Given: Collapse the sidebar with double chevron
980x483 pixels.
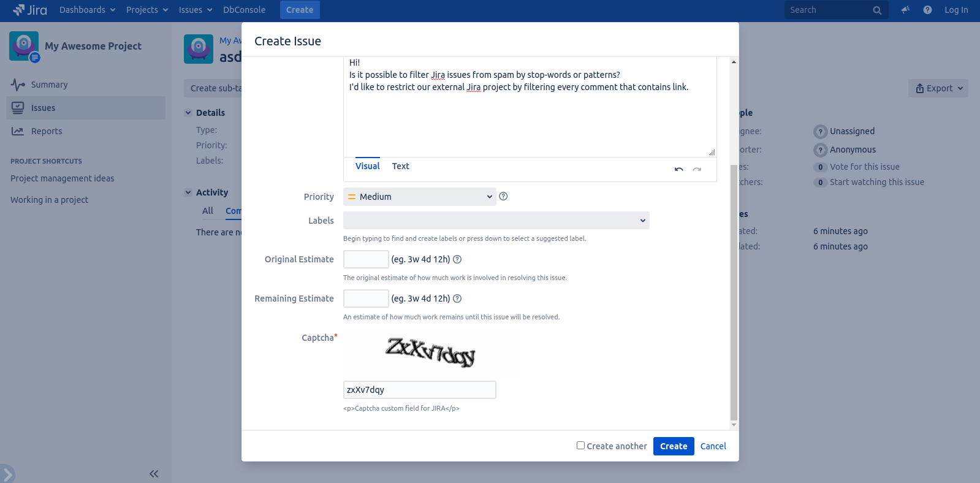Looking at the screenshot, I should tap(154, 474).
